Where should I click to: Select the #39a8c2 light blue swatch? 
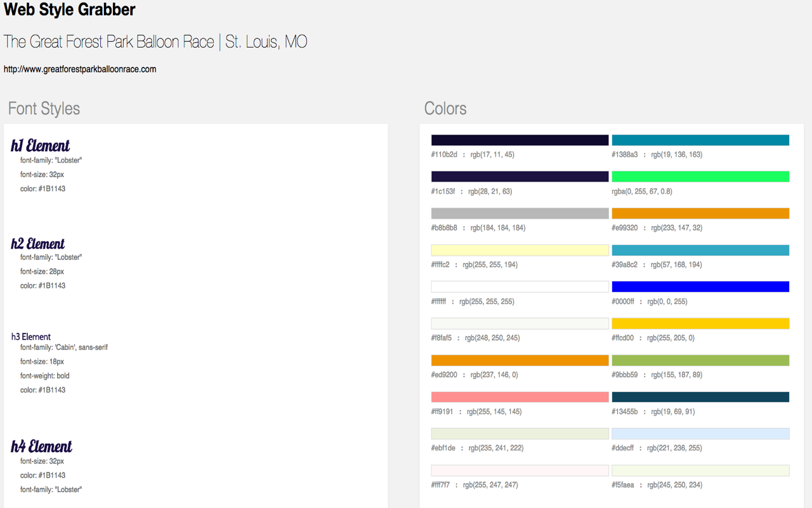point(700,250)
